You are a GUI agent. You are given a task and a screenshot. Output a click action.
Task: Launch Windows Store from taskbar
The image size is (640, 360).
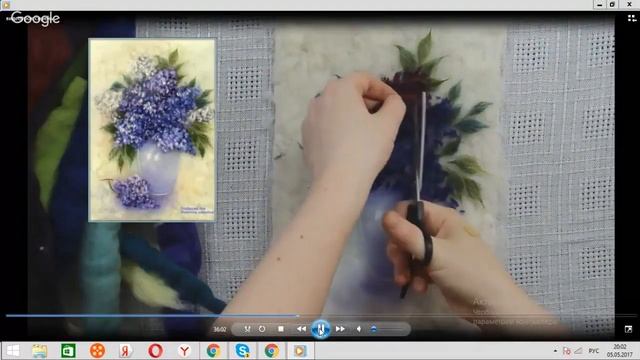[68, 351]
